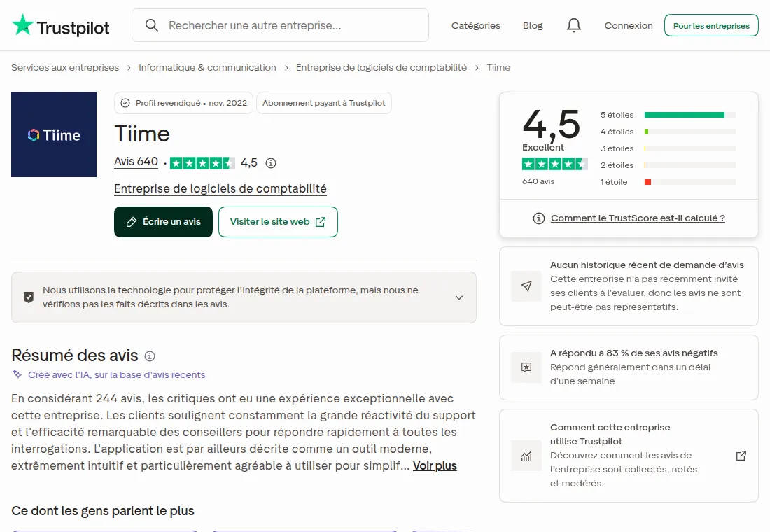Click Abonnement payant à Trustpilot badge
This screenshot has height=532, width=770.
click(324, 103)
